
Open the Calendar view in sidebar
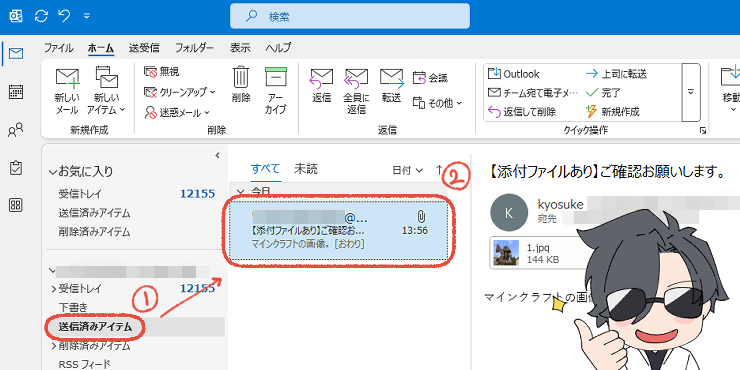point(16,92)
